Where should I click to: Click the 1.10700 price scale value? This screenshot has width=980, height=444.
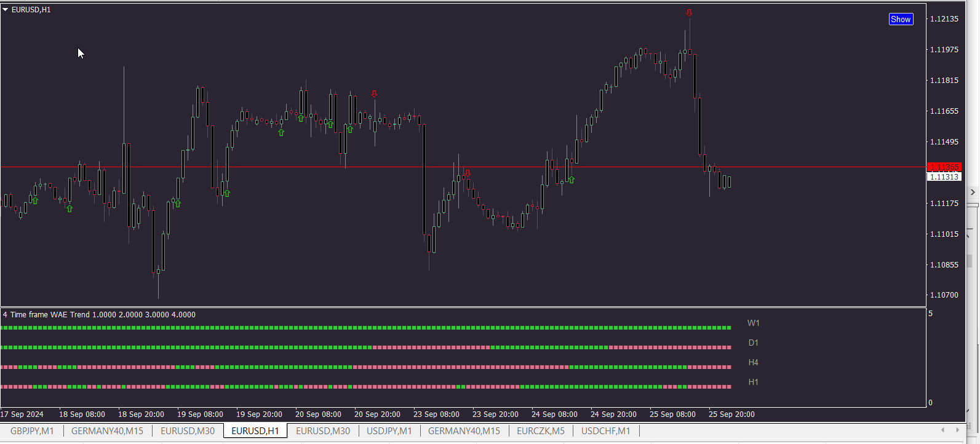pyautogui.click(x=944, y=295)
